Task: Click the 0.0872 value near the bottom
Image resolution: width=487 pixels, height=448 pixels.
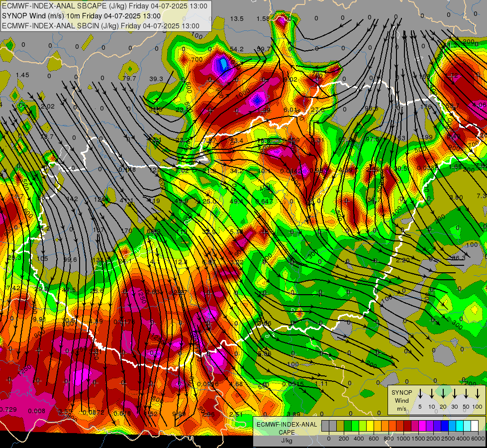Action: (94, 413)
